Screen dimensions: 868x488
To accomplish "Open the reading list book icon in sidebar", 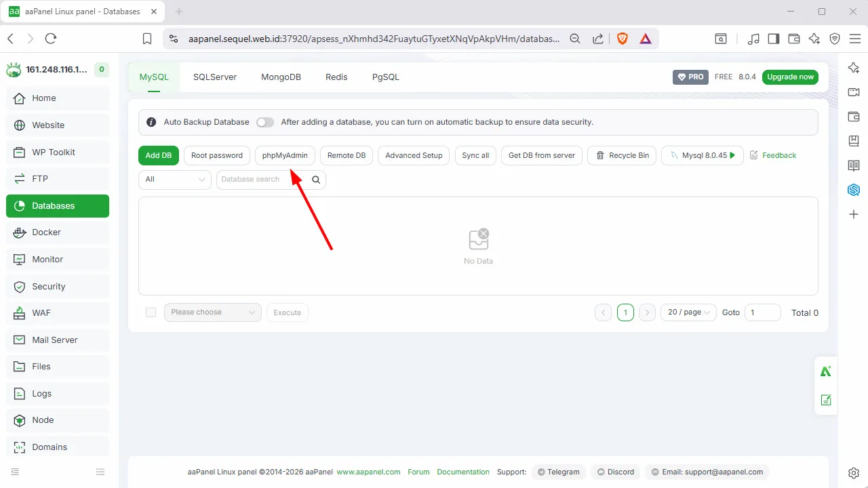I will [x=854, y=165].
